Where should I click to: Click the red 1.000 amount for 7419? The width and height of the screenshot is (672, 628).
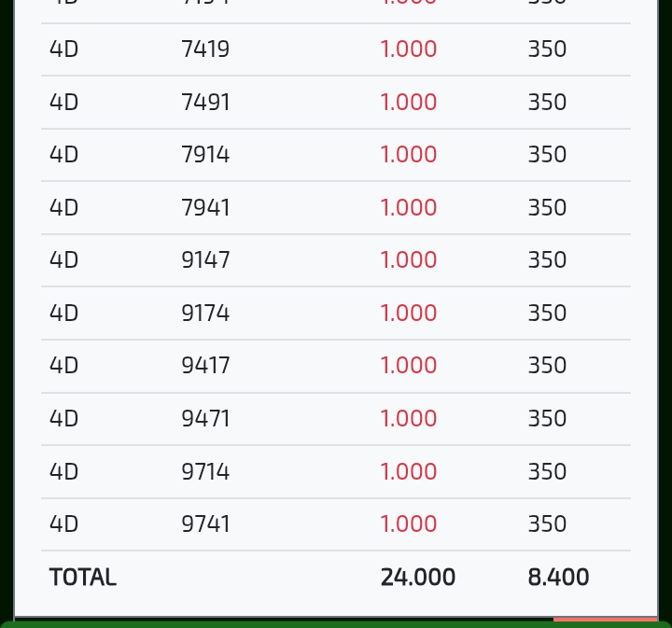[x=408, y=49]
